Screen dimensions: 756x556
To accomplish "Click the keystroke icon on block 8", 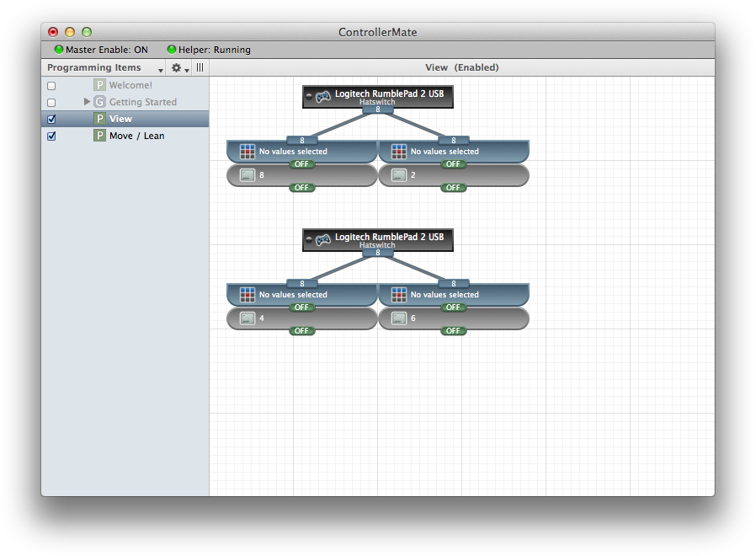I will [248, 175].
